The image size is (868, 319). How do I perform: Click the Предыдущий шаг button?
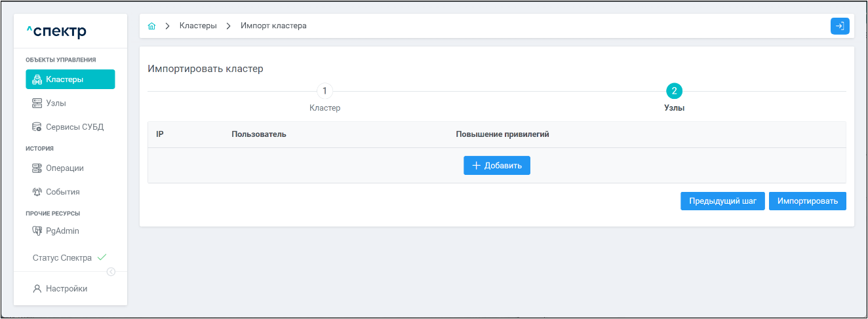722,201
